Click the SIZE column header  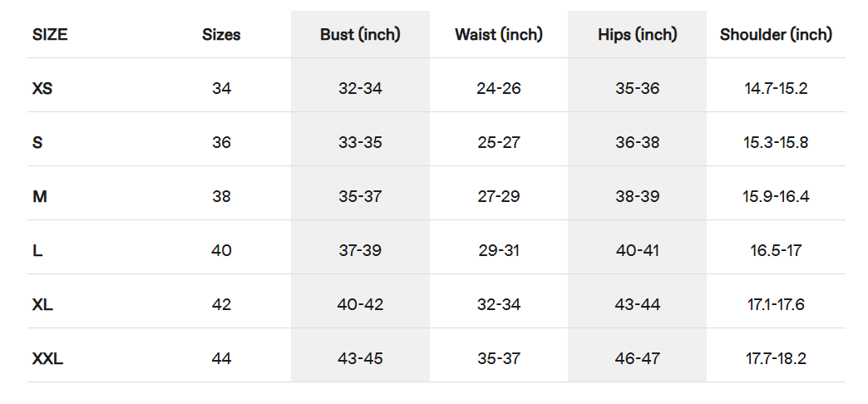pyautogui.click(x=50, y=35)
